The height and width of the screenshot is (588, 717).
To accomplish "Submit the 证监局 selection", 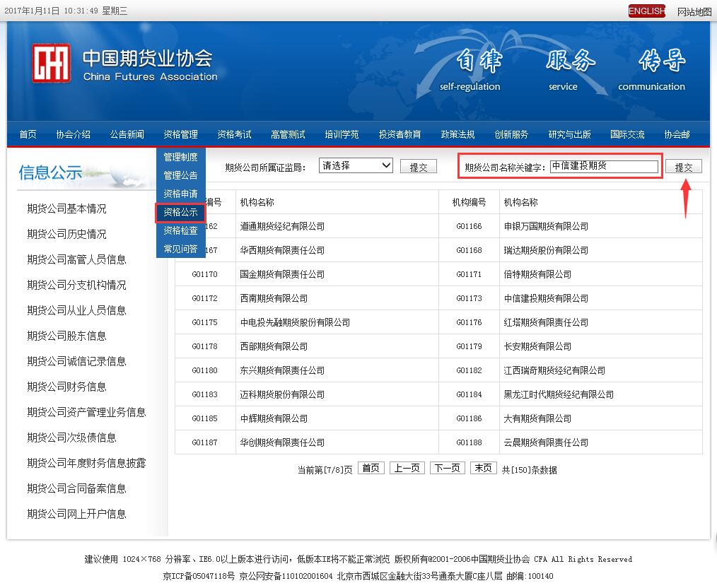I will pos(418,167).
